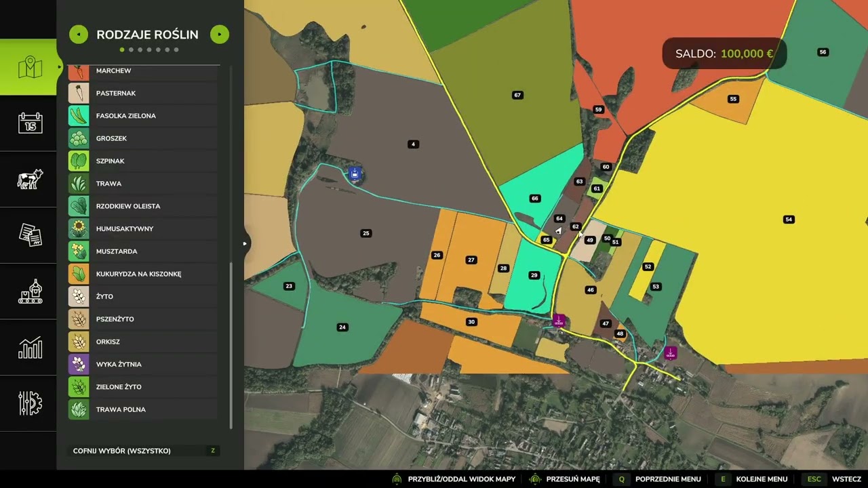868x488 pixels.
Task: Click field number 46 label
Action: pos(591,289)
